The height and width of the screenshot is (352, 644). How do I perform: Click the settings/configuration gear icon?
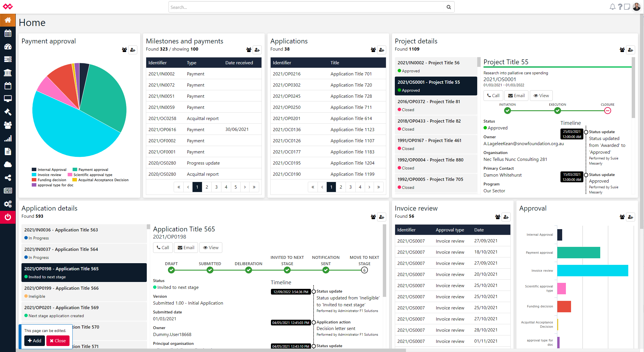point(7,204)
